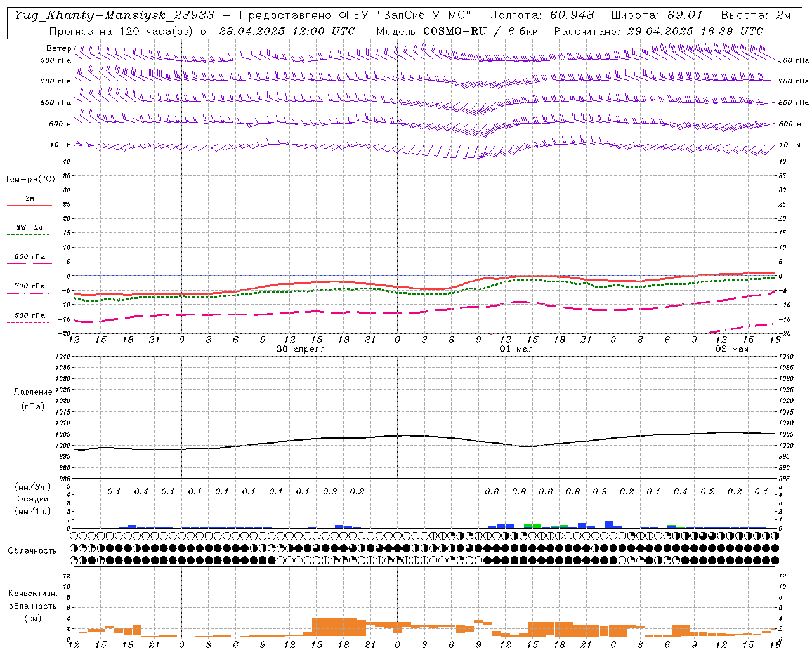Click the "Широта: 69.01" latitude value
Viewport: 812px width, 650px height.
point(657,15)
